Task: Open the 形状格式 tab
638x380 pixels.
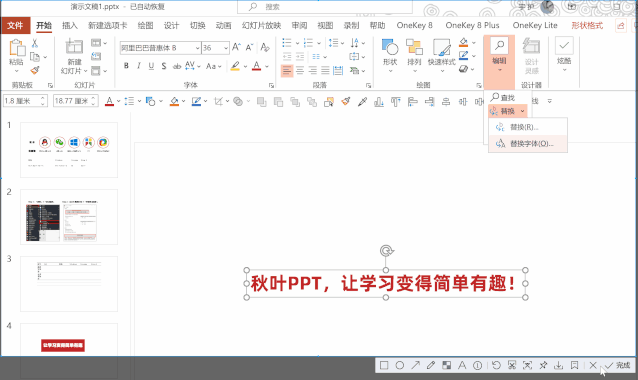Action: click(x=587, y=26)
